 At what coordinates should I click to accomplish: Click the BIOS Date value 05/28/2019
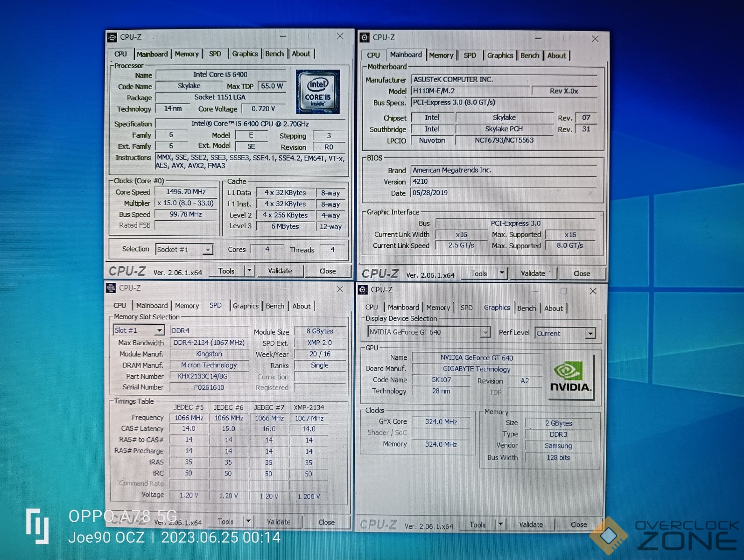pyautogui.click(x=503, y=193)
